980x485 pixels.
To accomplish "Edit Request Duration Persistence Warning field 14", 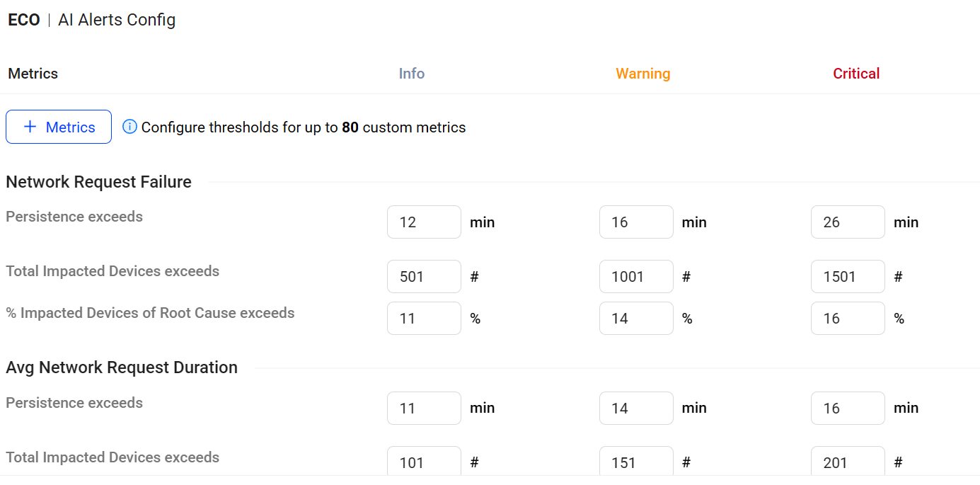I will pos(636,409).
